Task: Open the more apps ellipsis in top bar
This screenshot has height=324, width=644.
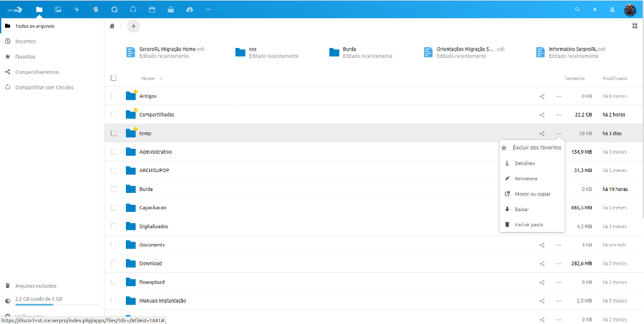Action: pyautogui.click(x=208, y=9)
